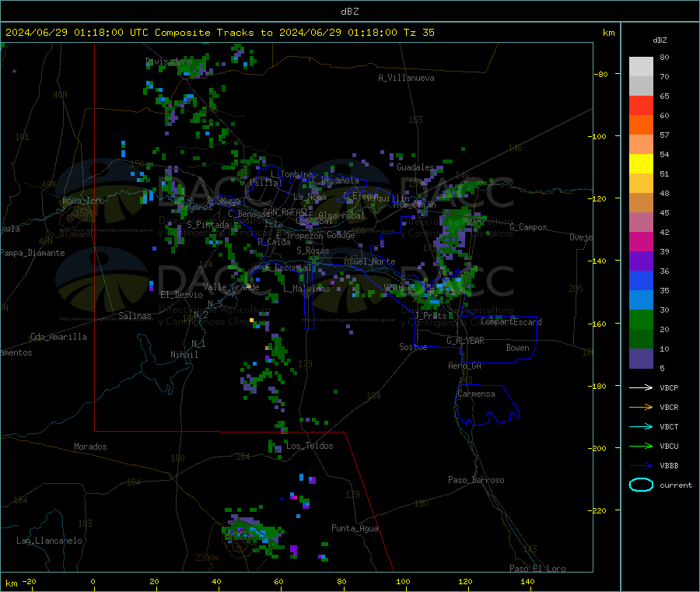Image resolution: width=700 pixels, height=592 pixels.
Task: Click the 'S_Rosas' map label
Action: pyautogui.click(x=313, y=250)
